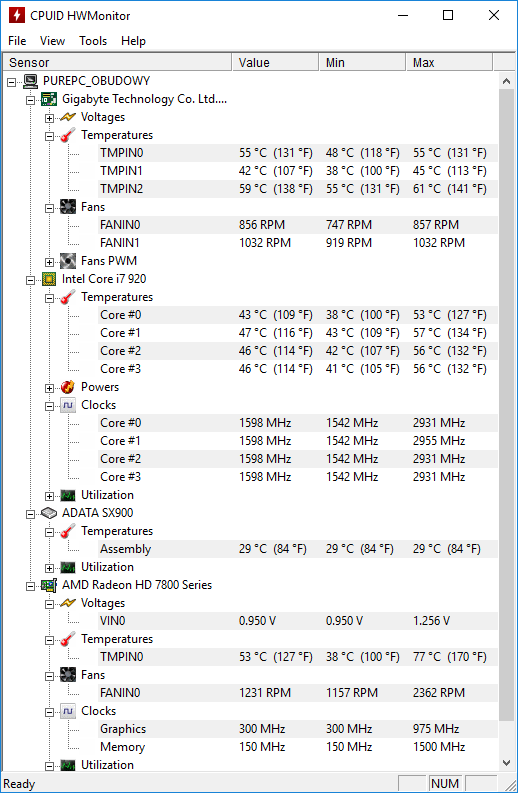The height and width of the screenshot is (793, 518).
Task: Open the File menu
Action: click(17, 41)
